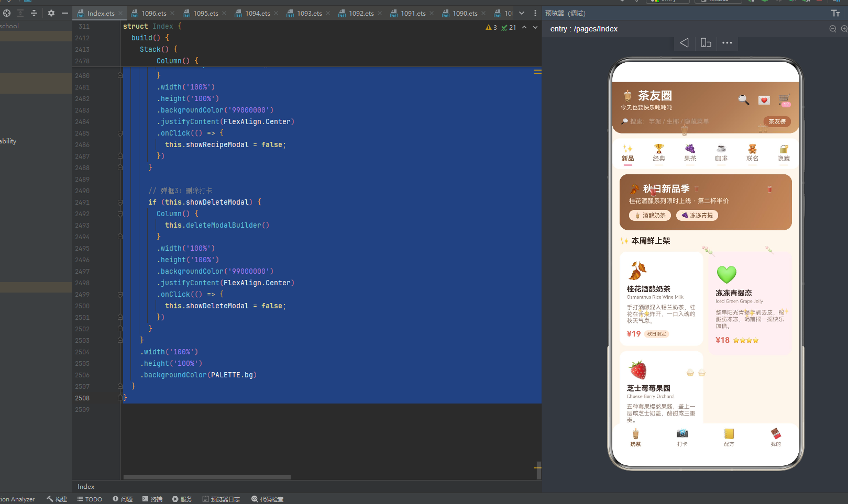Go to next highlighted problem

(x=535, y=27)
